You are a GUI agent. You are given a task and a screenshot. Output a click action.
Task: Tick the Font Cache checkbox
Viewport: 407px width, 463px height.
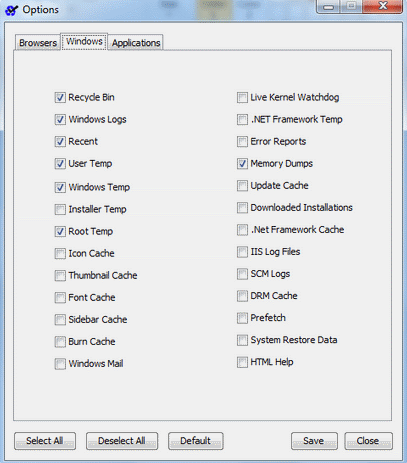point(60,298)
